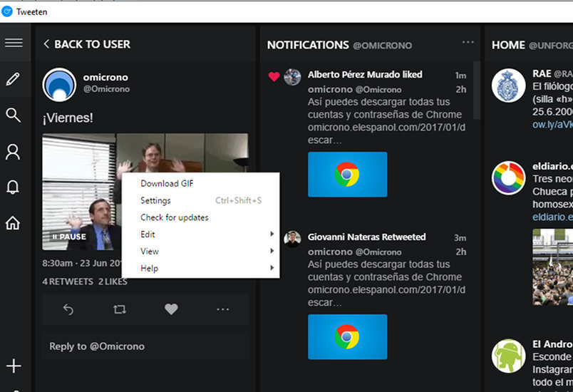Reply to the tweet using the arrow icon
Screen dimensions: 573x392
[x=68, y=309]
